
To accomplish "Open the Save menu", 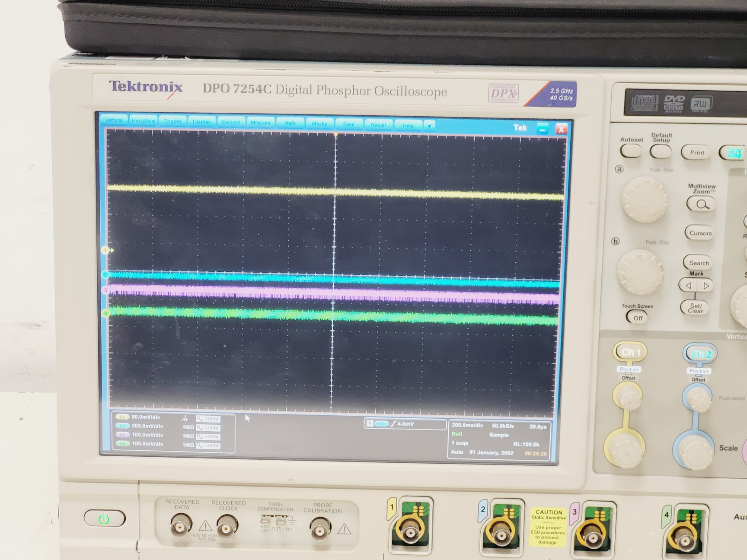I will coord(348,124).
